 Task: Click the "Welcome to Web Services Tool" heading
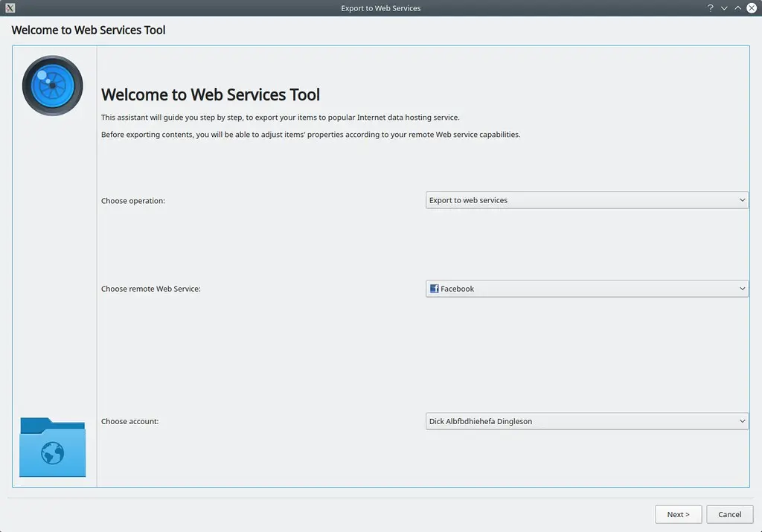pyautogui.click(x=210, y=94)
